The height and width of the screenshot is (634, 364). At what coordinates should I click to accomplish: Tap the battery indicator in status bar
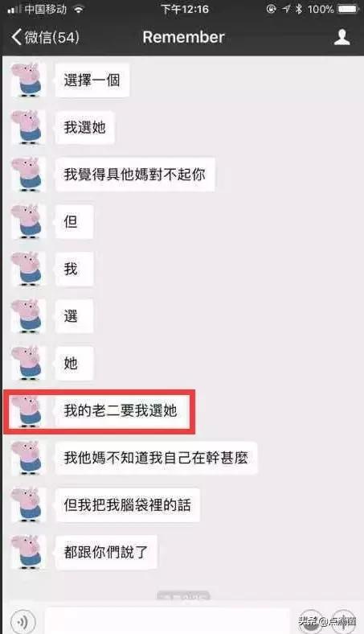348,9
